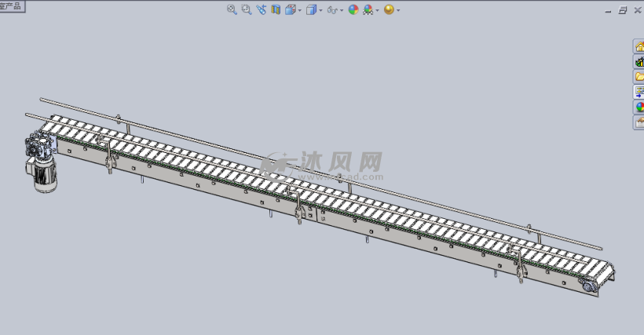Click the Display Style cube icon

pos(311,10)
